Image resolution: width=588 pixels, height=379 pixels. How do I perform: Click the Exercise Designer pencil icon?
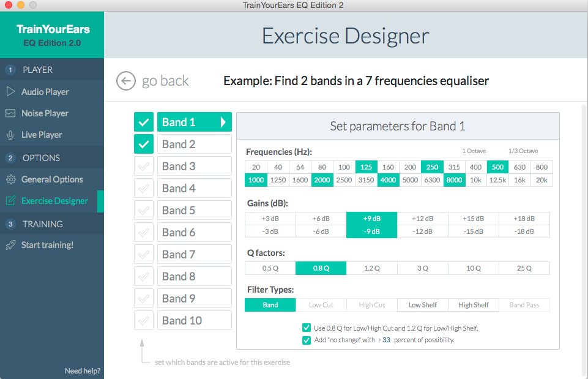(x=10, y=201)
